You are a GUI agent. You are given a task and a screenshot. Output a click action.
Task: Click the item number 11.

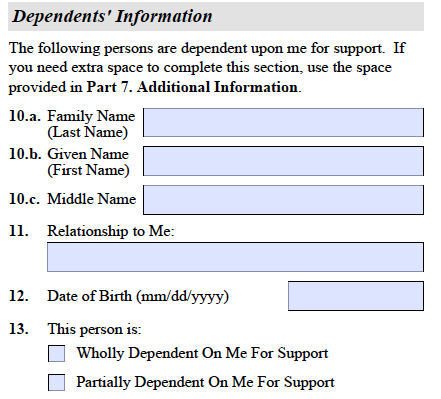pyautogui.click(x=19, y=231)
